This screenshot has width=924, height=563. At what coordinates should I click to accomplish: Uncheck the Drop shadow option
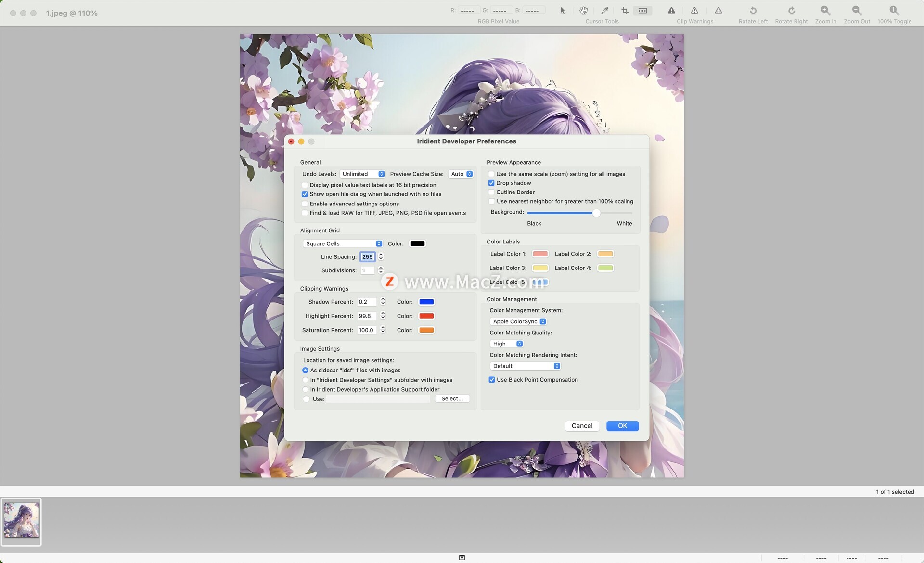click(x=491, y=183)
